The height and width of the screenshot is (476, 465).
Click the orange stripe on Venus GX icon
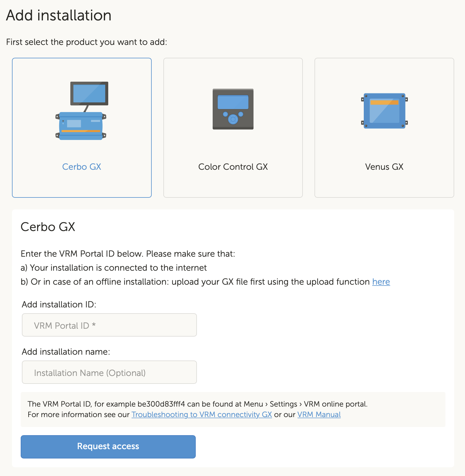tap(384, 102)
